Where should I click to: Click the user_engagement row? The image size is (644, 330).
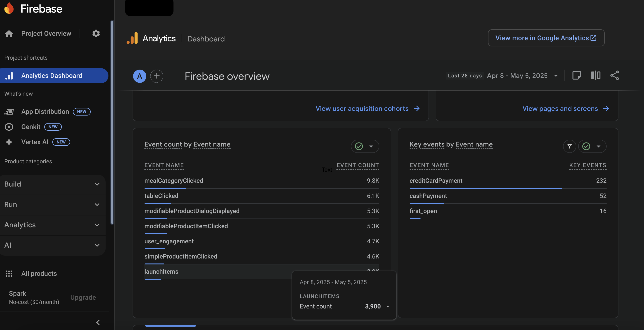point(262,241)
